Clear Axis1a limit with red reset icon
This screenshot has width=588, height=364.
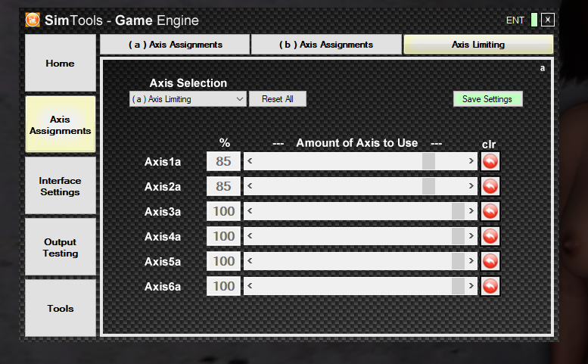(490, 162)
